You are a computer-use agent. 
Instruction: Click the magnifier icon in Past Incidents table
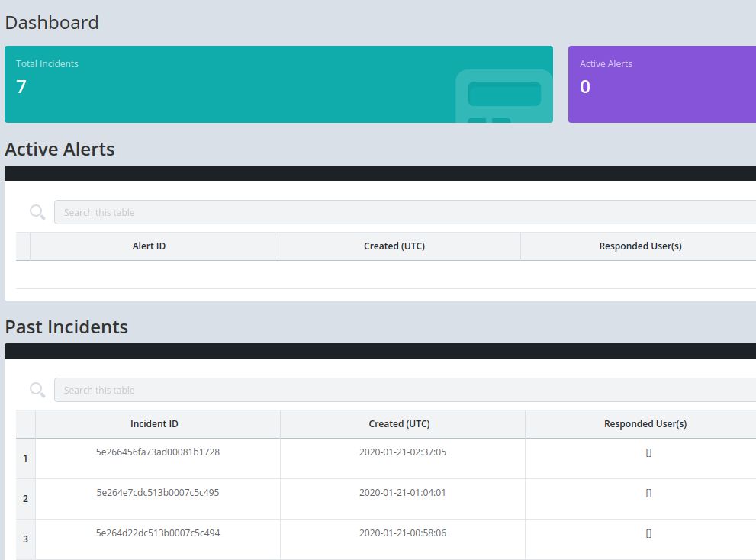point(37,389)
